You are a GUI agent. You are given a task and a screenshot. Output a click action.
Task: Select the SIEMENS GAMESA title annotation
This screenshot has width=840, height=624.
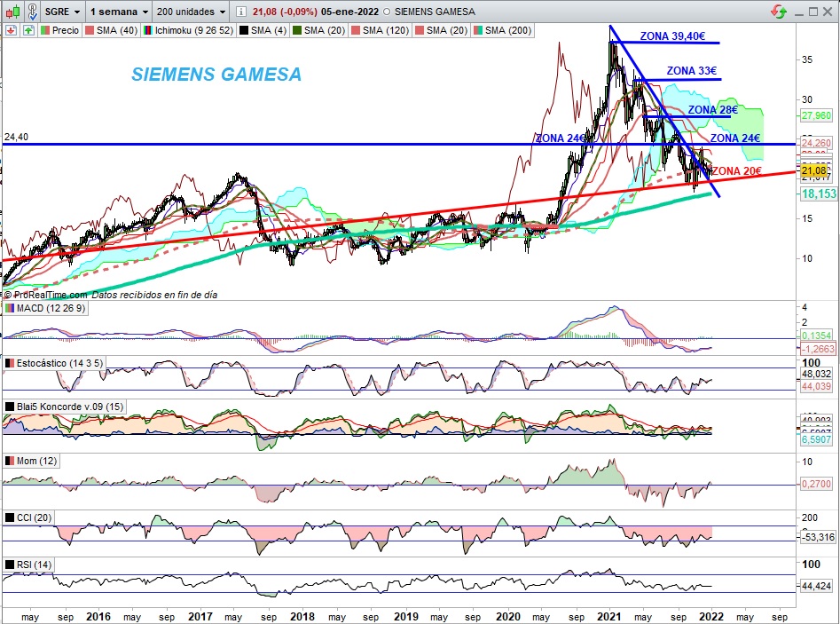216,74
